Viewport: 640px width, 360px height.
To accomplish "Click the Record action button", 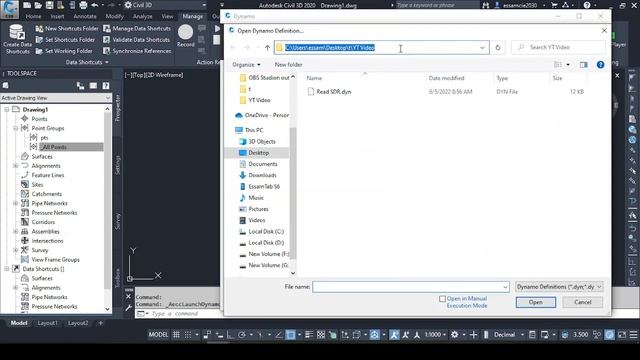I will pos(185,36).
